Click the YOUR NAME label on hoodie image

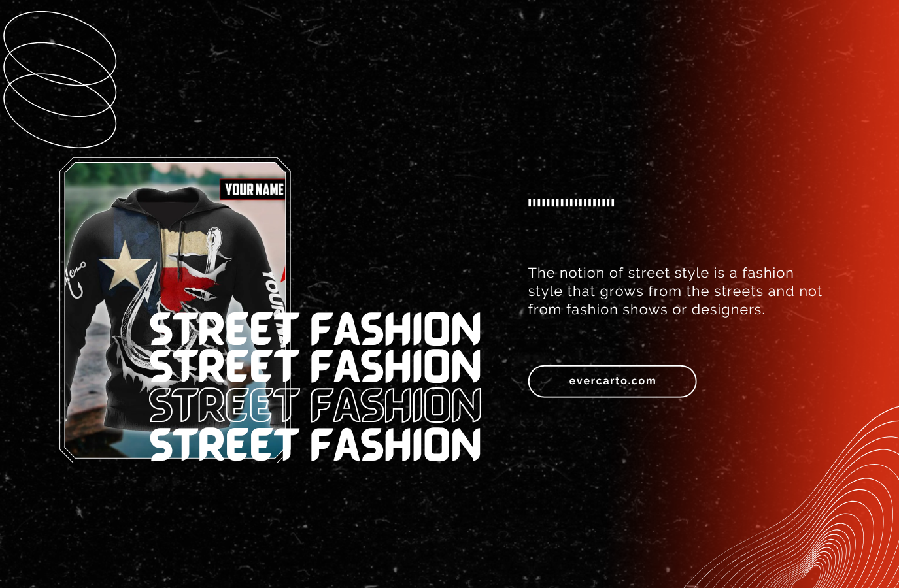[254, 189]
